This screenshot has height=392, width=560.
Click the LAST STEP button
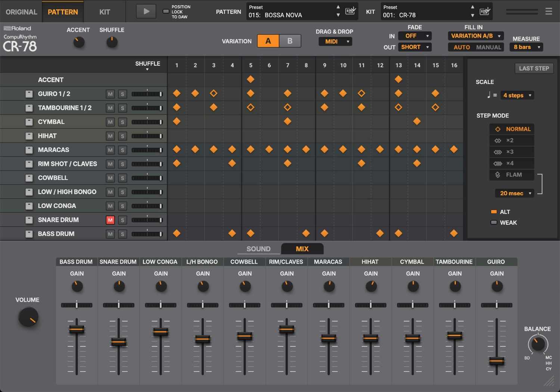coord(534,68)
